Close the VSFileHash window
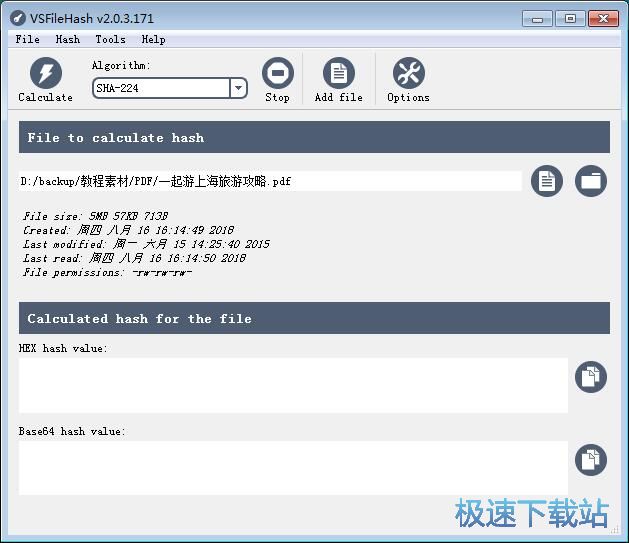 [x=603, y=19]
